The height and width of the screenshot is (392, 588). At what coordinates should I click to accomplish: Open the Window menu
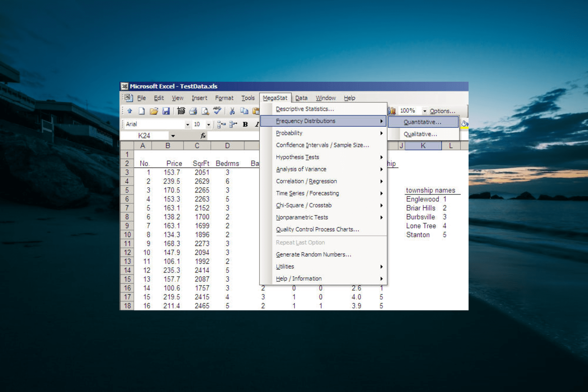tap(326, 98)
